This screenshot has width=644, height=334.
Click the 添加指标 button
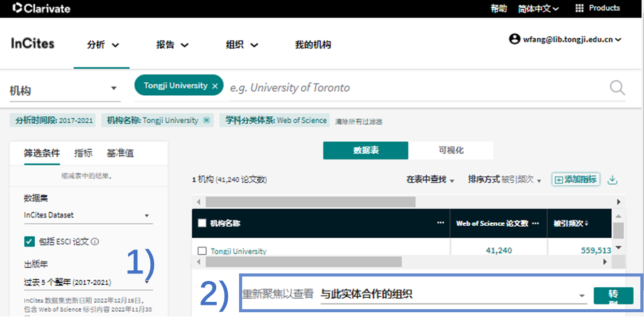[x=576, y=180]
